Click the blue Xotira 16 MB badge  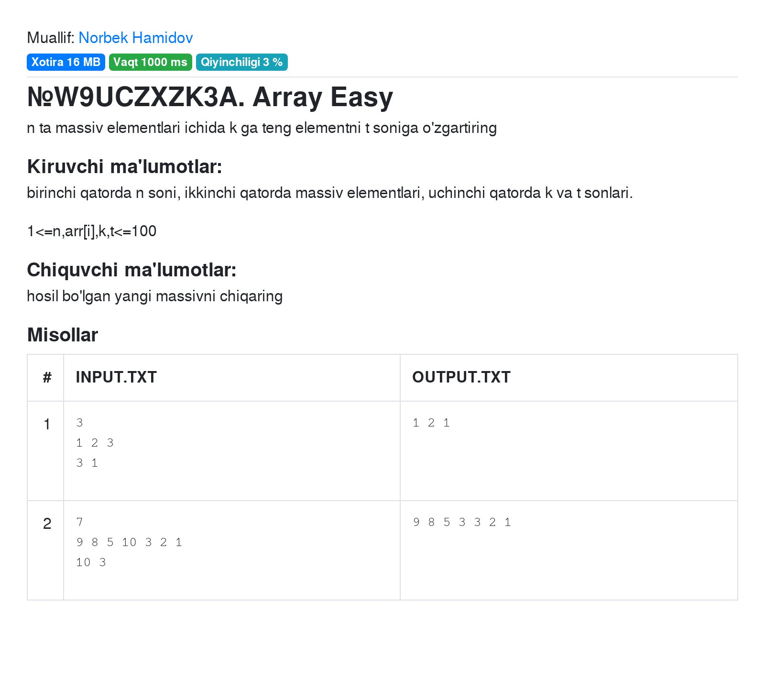pos(66,62)
